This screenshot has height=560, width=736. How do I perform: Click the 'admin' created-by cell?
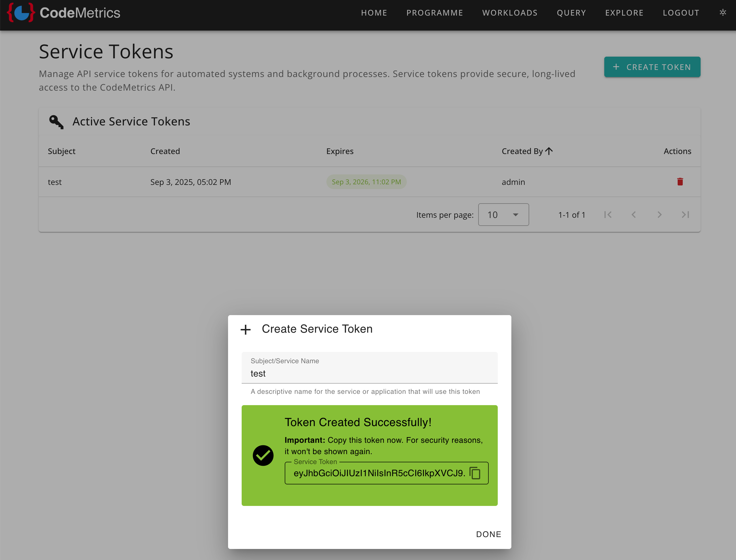[513, 182]
